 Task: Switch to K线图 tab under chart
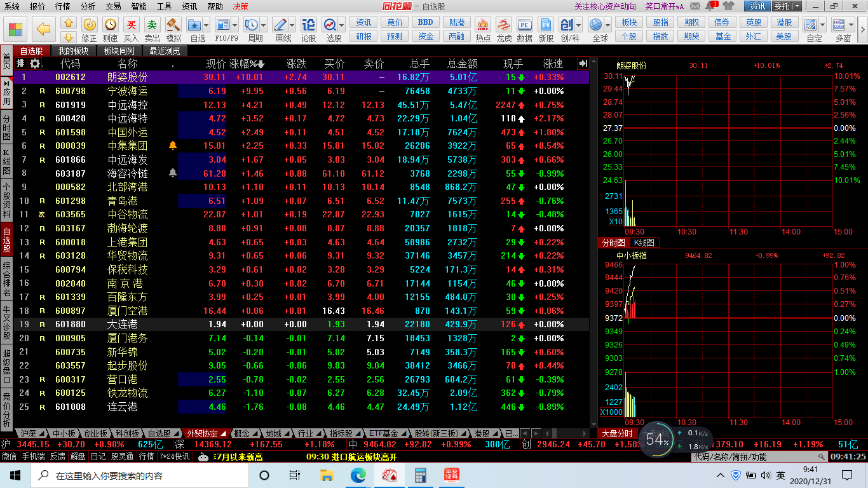pos(644,243)
